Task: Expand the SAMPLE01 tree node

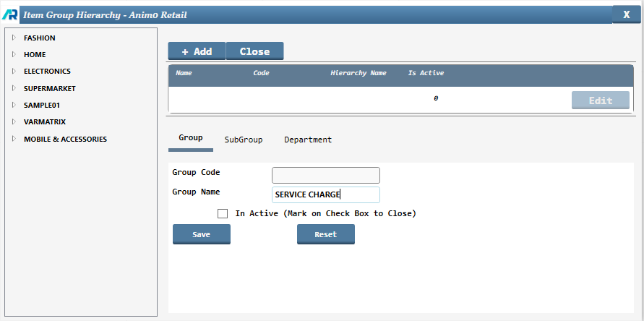Action: tap(14, 105)
